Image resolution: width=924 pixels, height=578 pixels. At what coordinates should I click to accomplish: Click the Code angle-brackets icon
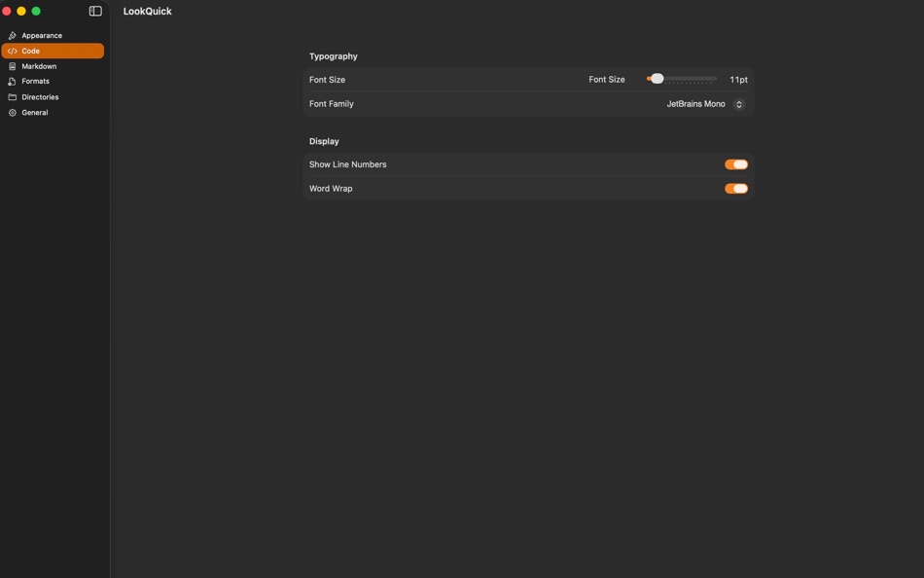click(12, 50)
